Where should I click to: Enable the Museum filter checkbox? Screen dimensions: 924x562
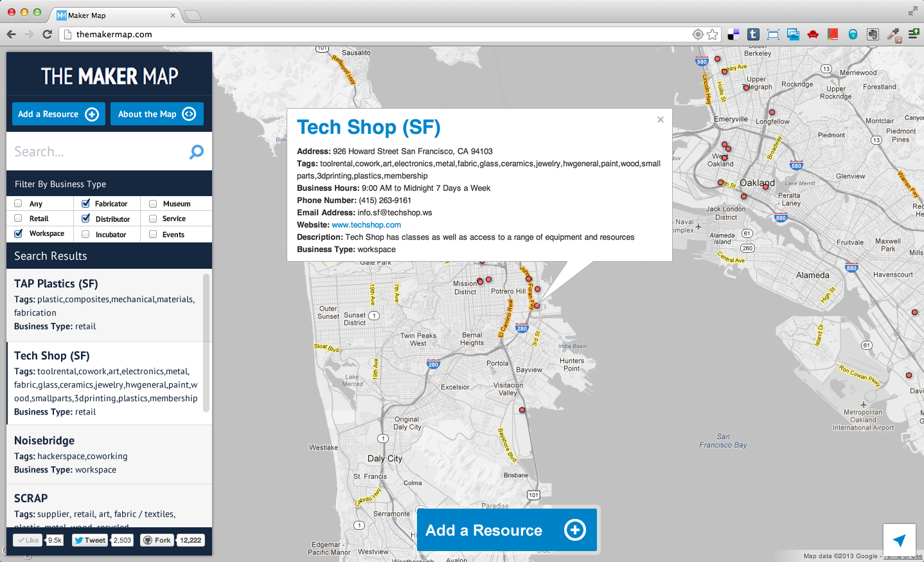click(153, 203)
